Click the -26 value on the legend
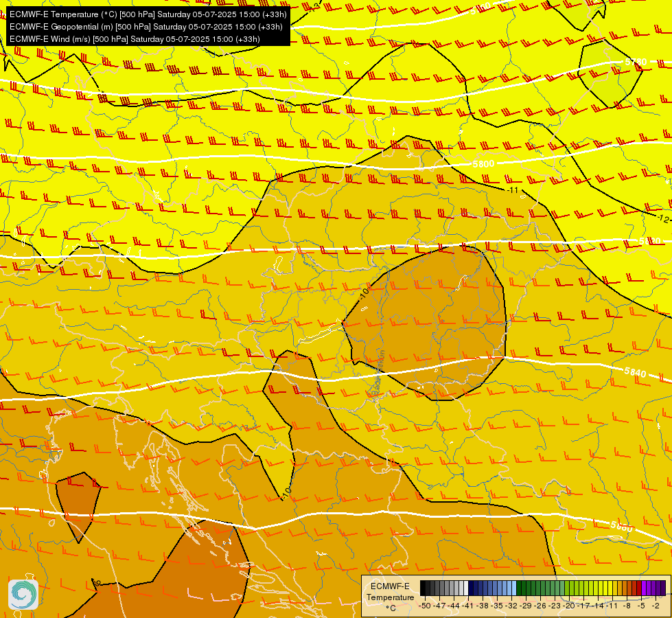This screenshot has width=672, height=618. 540,606
